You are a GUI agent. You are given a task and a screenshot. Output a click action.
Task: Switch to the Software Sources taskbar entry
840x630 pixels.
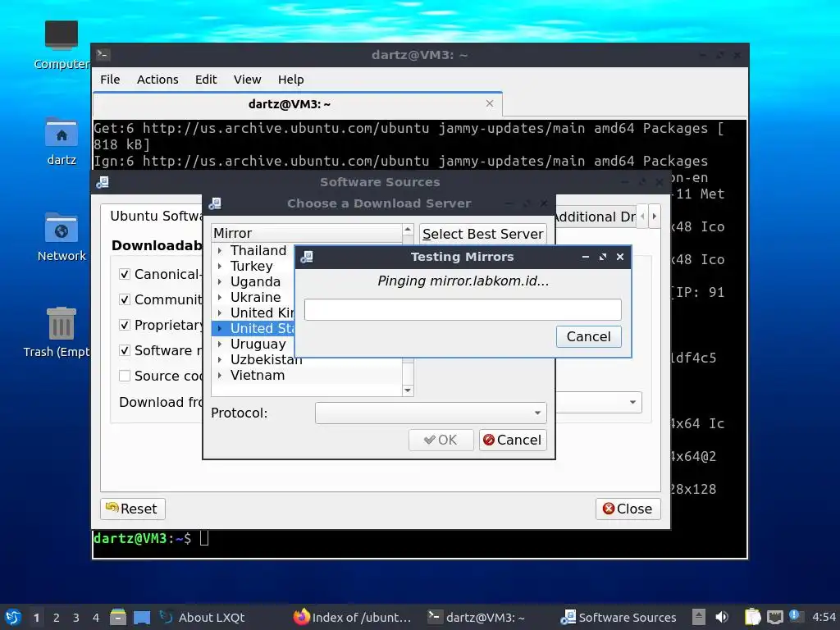619,617
